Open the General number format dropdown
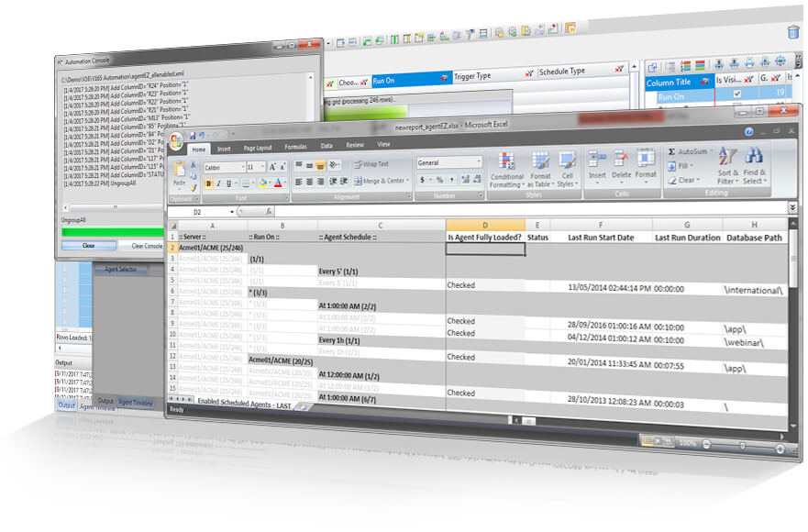The height and width of the screenshot is (532, 808). [479, 161]
